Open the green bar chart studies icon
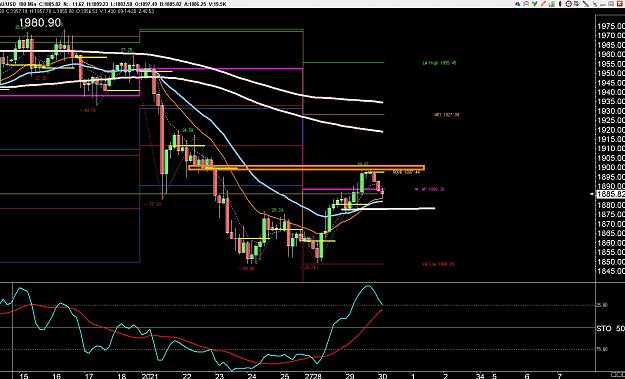The height and width of the screenshot is (379, 625). (552, 4)
